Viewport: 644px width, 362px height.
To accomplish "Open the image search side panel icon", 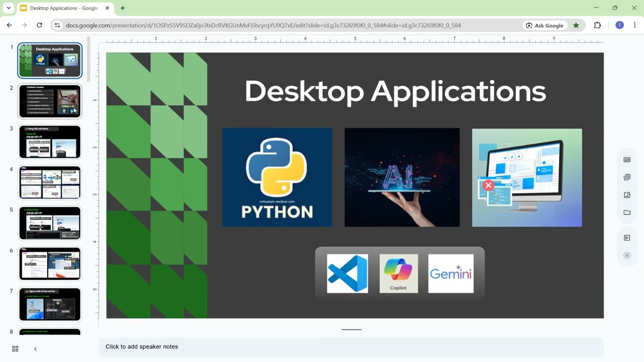I will 627,195.
